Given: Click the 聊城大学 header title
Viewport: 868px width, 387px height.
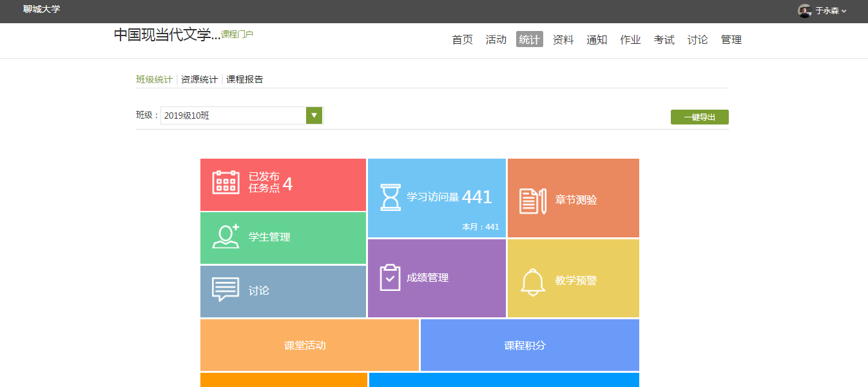Looking at the screenshot, I should point(42,10).
